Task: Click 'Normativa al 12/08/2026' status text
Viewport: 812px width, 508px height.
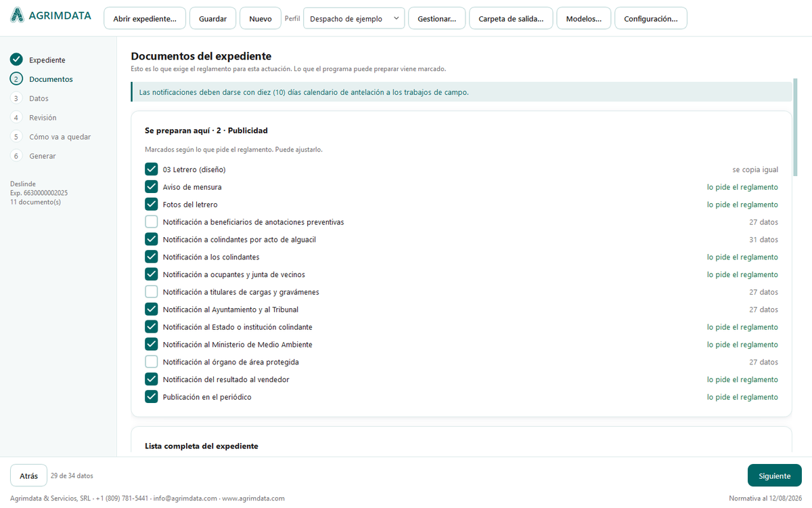Action: point(765,498)
